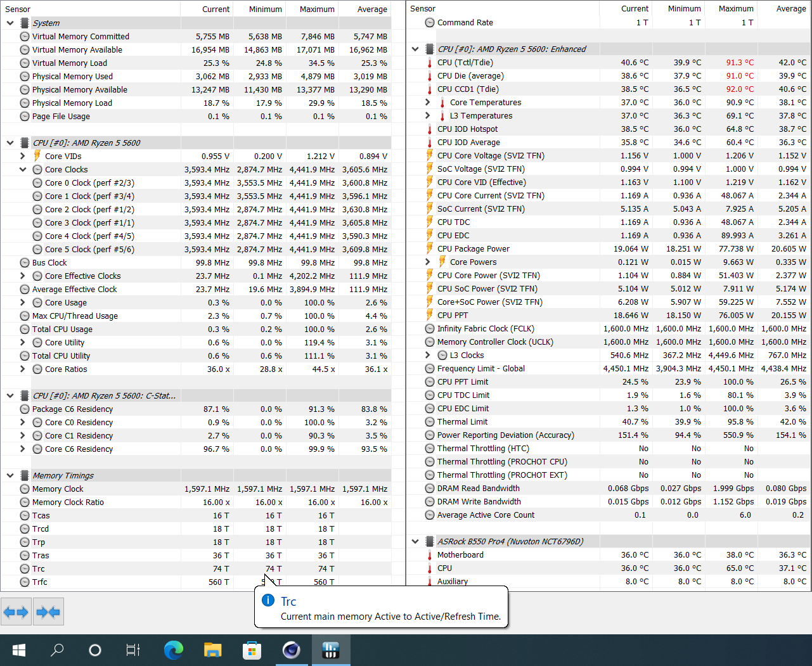
Task: Open Task View from the taskbar
Action: click(x=132, y=650)
